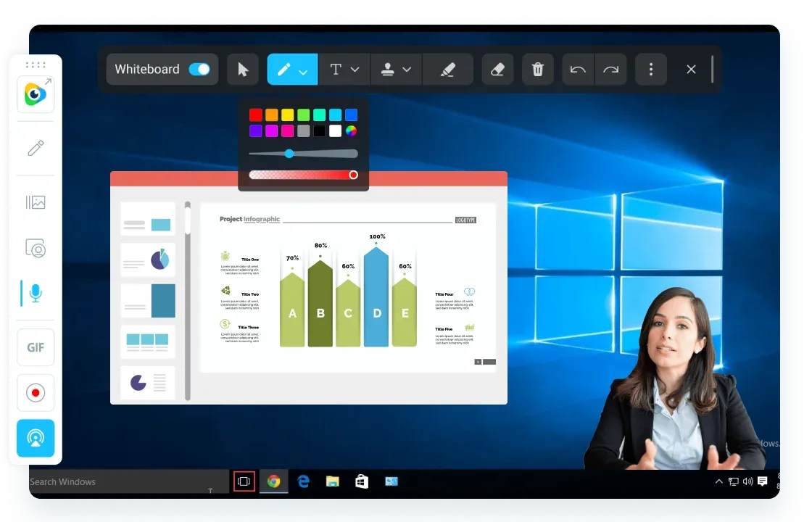The width and height of the screenshot is (812, 522).
Task: Toggle the webcam broadcast button
Action: point(36,438)
